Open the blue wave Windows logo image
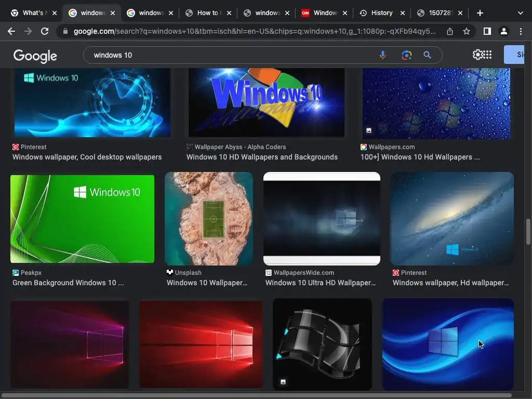Viewport: 532px width, 399px height. (448, 344)
